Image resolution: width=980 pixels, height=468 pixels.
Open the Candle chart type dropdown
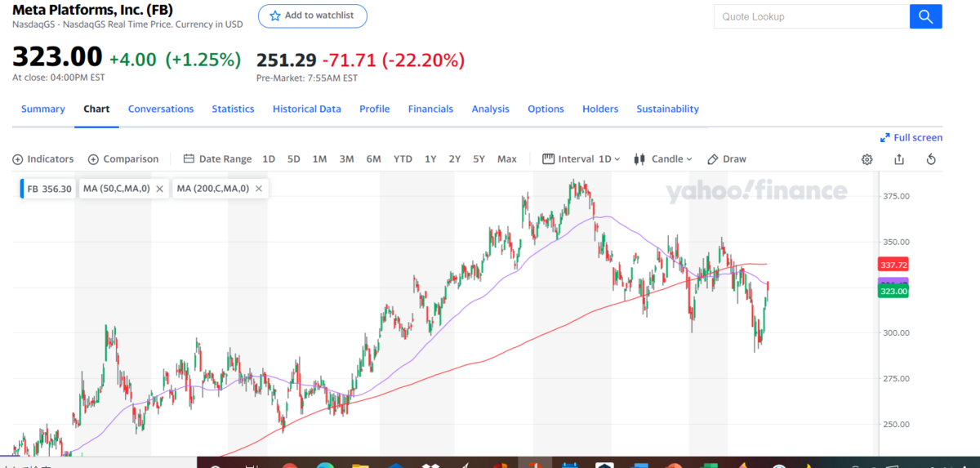point(663,159)
